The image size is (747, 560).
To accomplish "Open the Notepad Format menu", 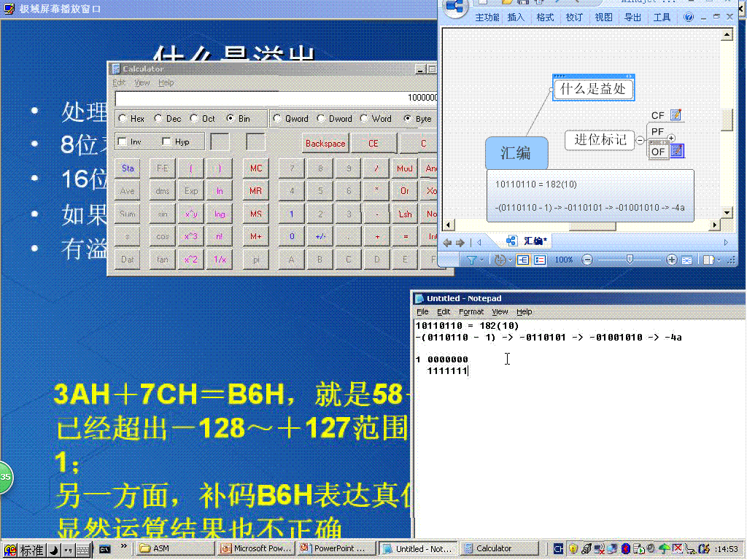I will [x=471, y=311].
